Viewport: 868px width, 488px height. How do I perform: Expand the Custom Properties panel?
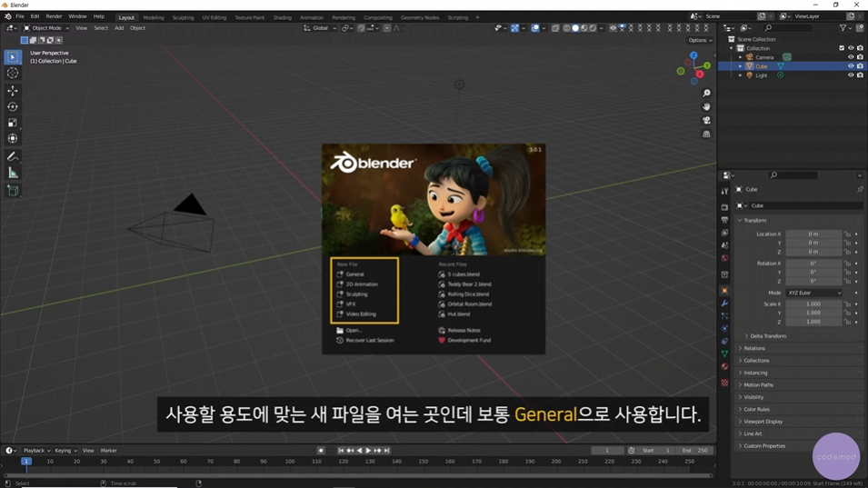[x=763, y=446]
